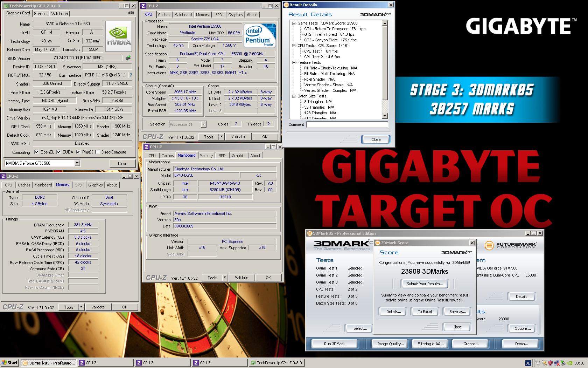Viewport: 588px width, 368px height.
Task: Click Image Quality button
Action: point(390,344)
